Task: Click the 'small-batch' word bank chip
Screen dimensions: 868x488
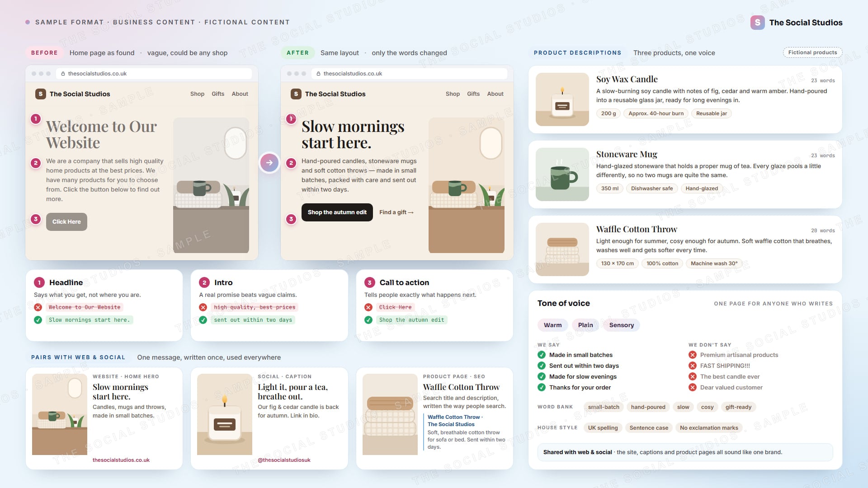Action: click(x=604, y=407)
